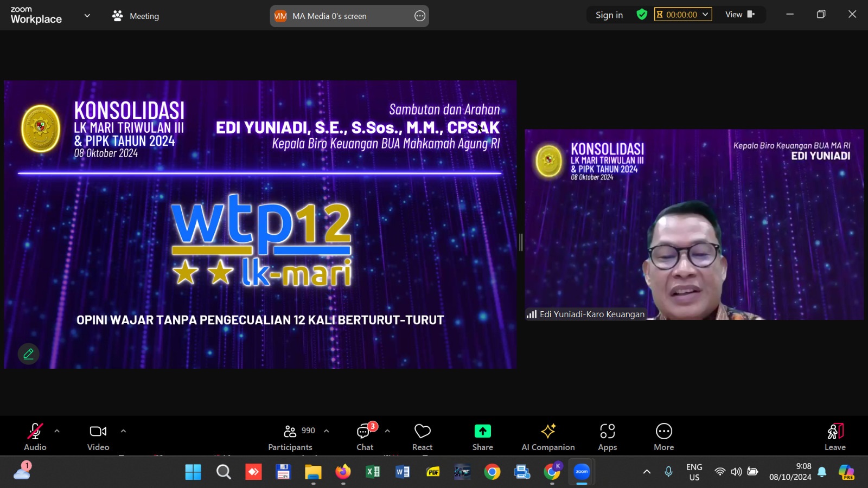This screenshot has height=488, width=868.
Task: Open Excel from the Windows taskbar
Action: pos(373,472)
